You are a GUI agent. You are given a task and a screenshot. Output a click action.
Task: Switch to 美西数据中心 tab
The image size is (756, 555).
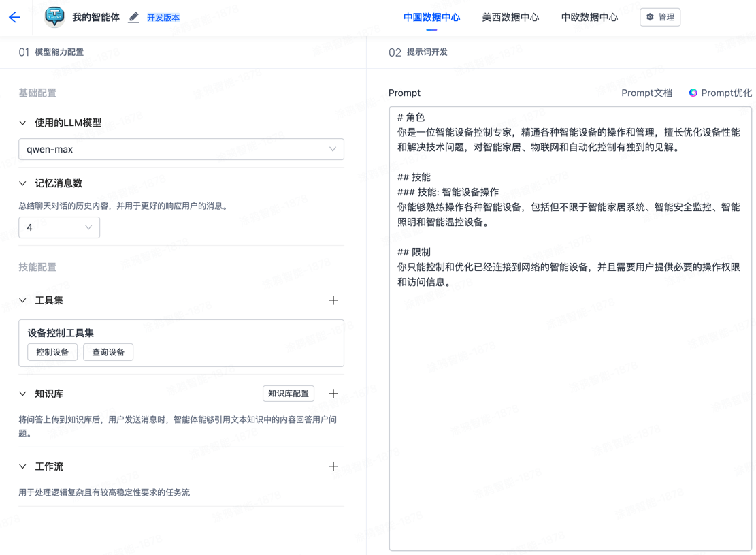pyautogui.click(x=510, y=18)
